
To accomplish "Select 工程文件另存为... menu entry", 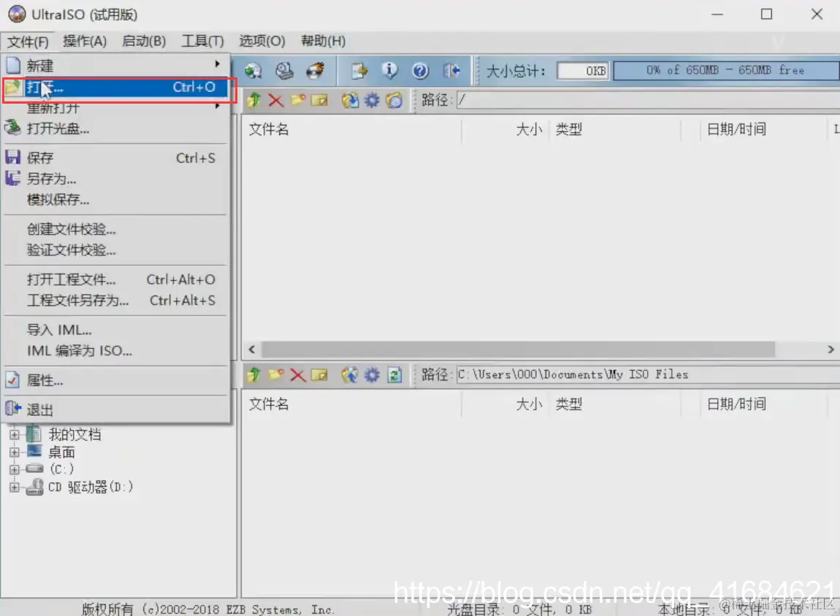I will coord(115,300).
